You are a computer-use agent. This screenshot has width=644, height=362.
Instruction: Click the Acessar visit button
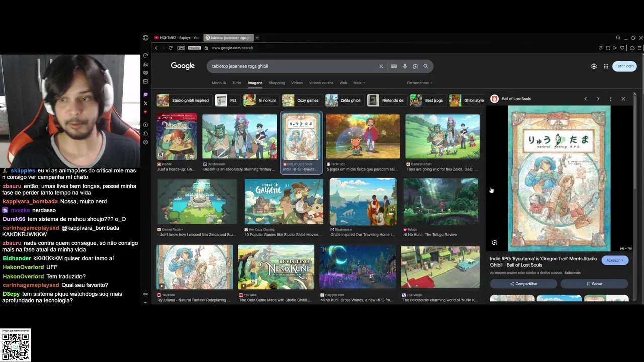(615, 260)
